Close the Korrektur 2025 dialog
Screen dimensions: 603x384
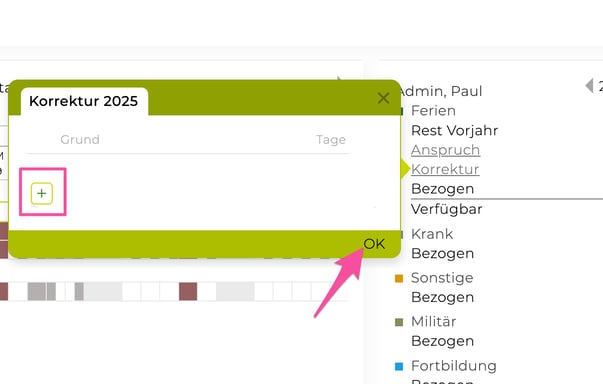[383, 98]
